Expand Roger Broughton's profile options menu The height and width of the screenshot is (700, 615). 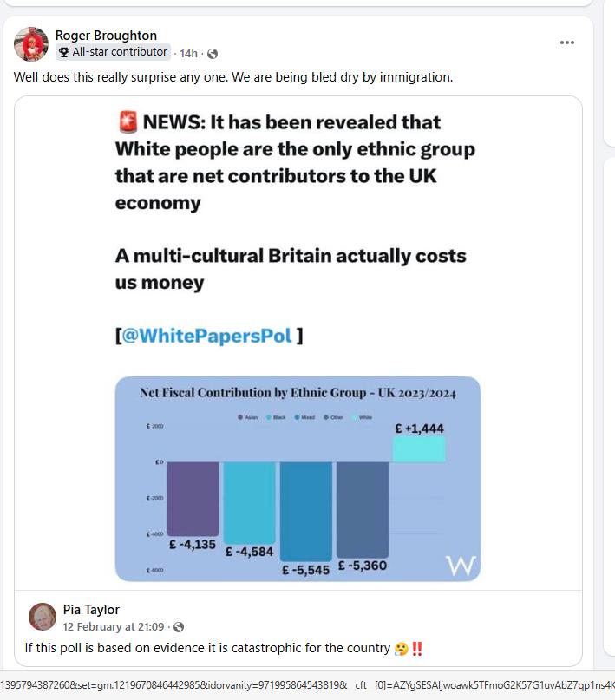coord(568,41)
